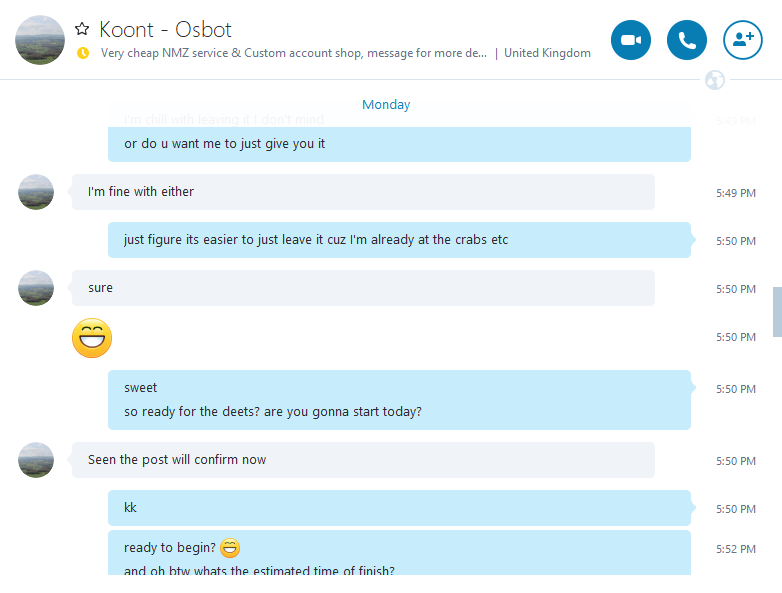Click the globe icon under the header
This screenshot has width=782, height=593.
click(714, 80)
